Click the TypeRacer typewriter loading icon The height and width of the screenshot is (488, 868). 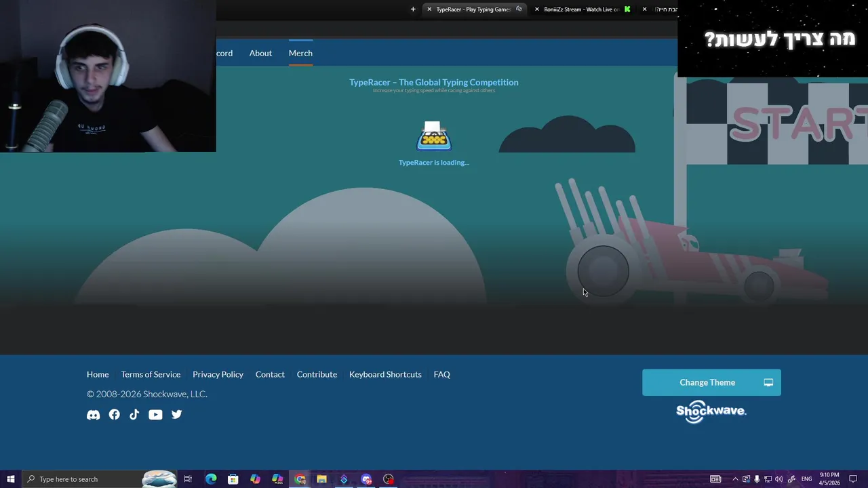[434, 136]
